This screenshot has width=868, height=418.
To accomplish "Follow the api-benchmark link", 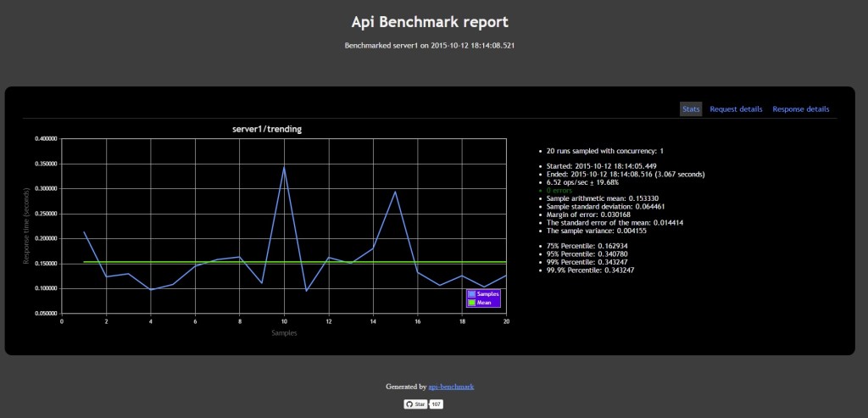I will 451,387.
